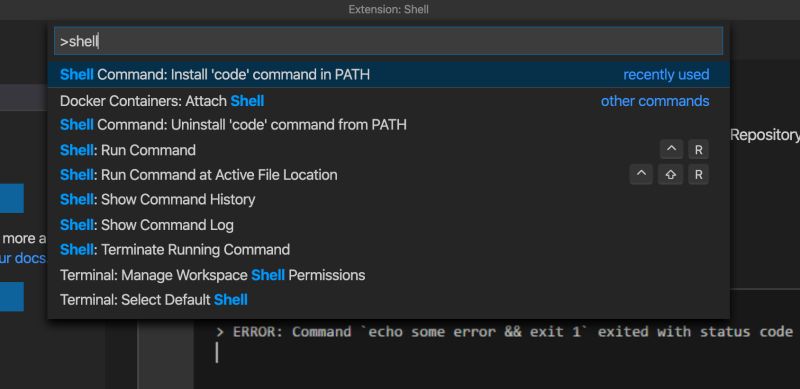800x389 pixels.
Task: Choose Terminal: Manage Workspace Shell Permissions
Action: (388, 275)
